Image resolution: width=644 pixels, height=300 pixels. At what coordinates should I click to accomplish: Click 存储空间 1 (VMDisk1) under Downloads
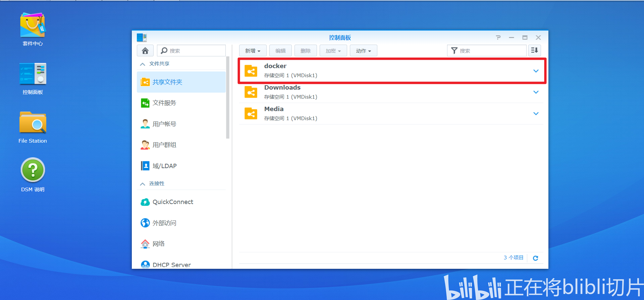pyautogui.click(x=290, y=97)
